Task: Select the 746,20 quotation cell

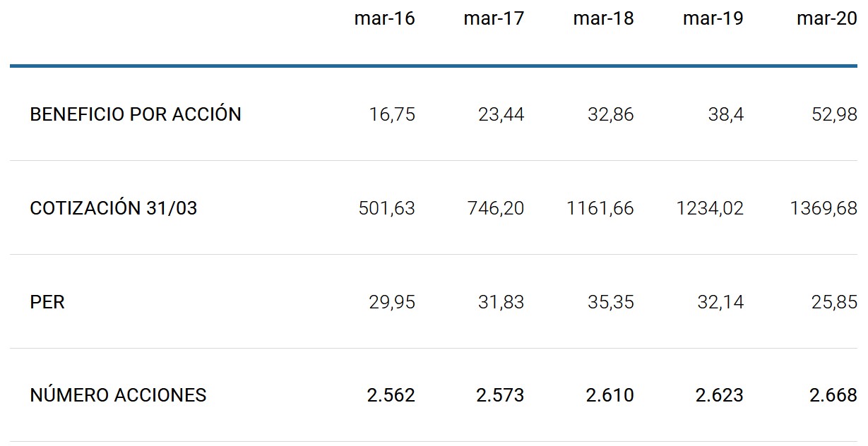Action: (496, 208)
